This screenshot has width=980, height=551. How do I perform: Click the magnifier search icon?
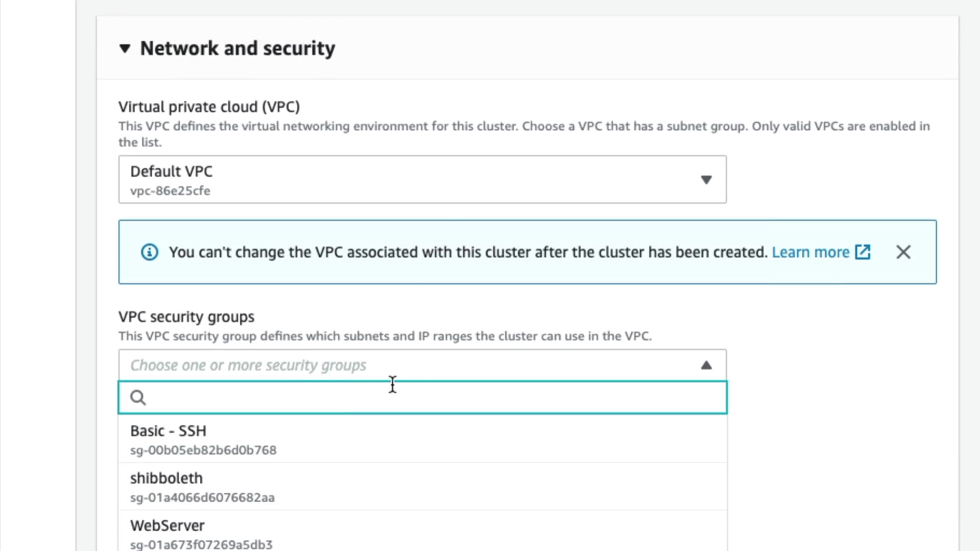point(138,397)
